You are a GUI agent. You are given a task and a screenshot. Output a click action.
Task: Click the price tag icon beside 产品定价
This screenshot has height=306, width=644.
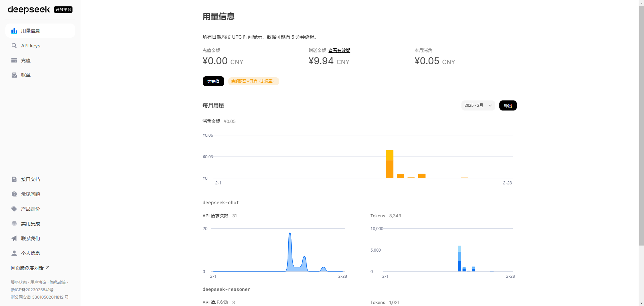[x=14, y=209]
